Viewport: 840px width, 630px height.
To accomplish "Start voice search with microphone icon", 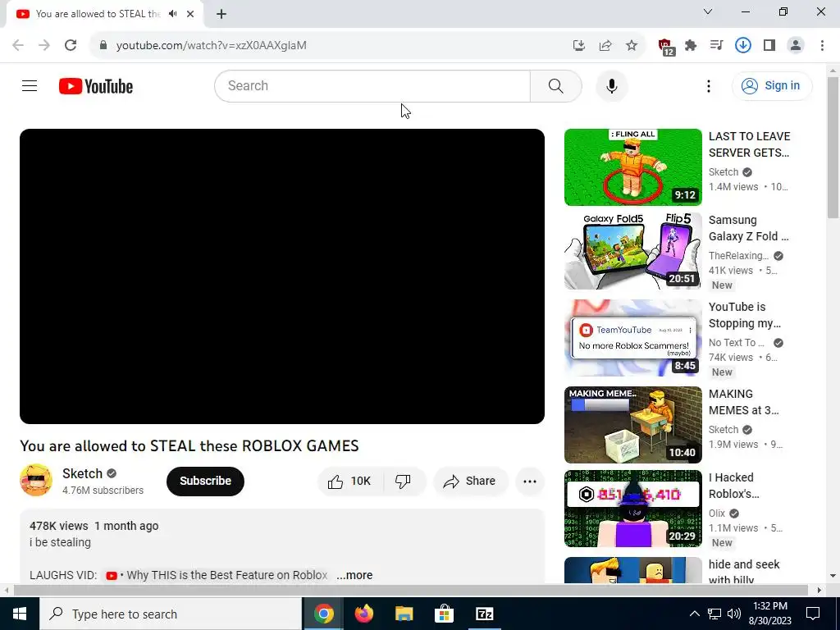I will click(611, 85).
